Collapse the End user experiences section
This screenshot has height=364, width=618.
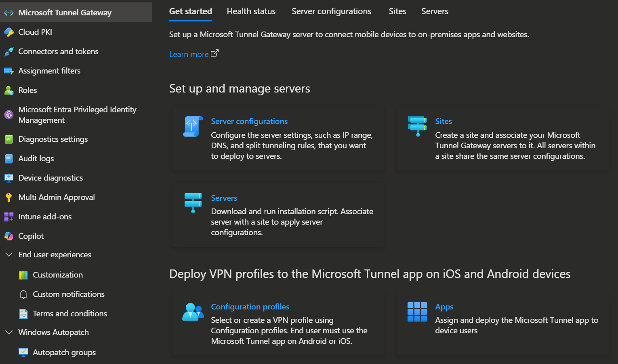point(9,255)
